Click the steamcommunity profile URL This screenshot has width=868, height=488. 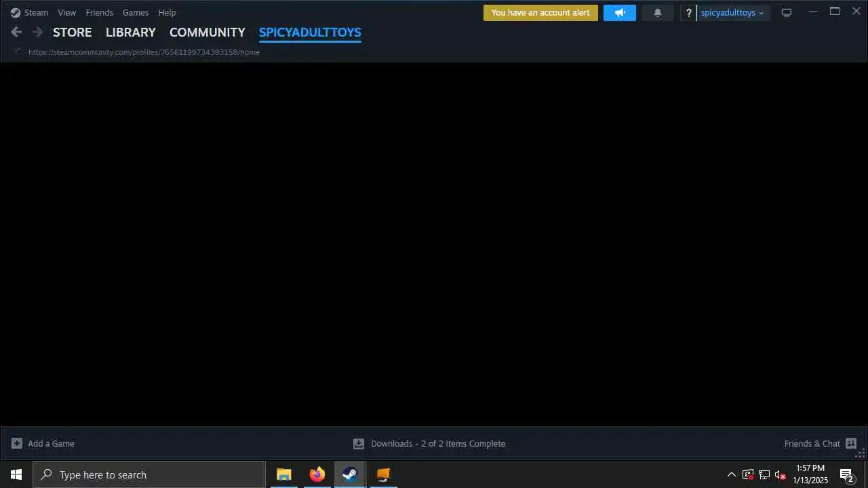[144, 52]
